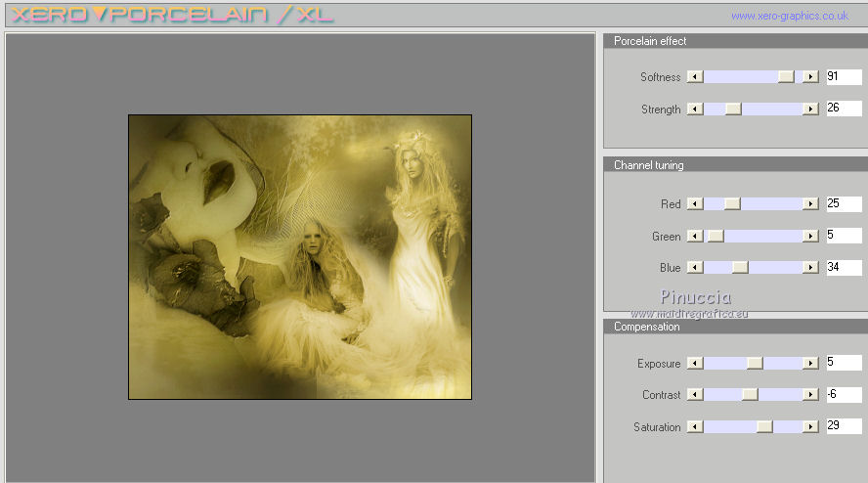Decrease Softness with left arrow
Screen dimensions: 868x483
click(695, 77)
